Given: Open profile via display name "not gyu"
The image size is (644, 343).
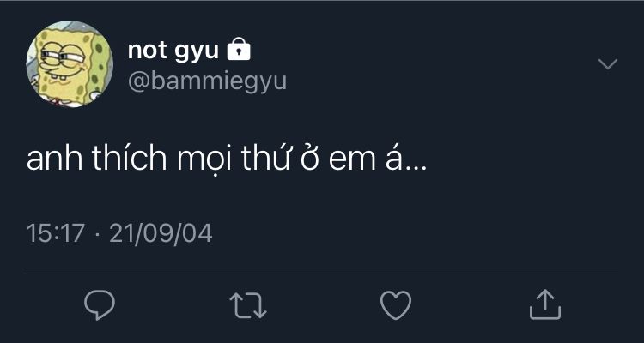Looking at the screenshot, I should [x=173, y=51].
